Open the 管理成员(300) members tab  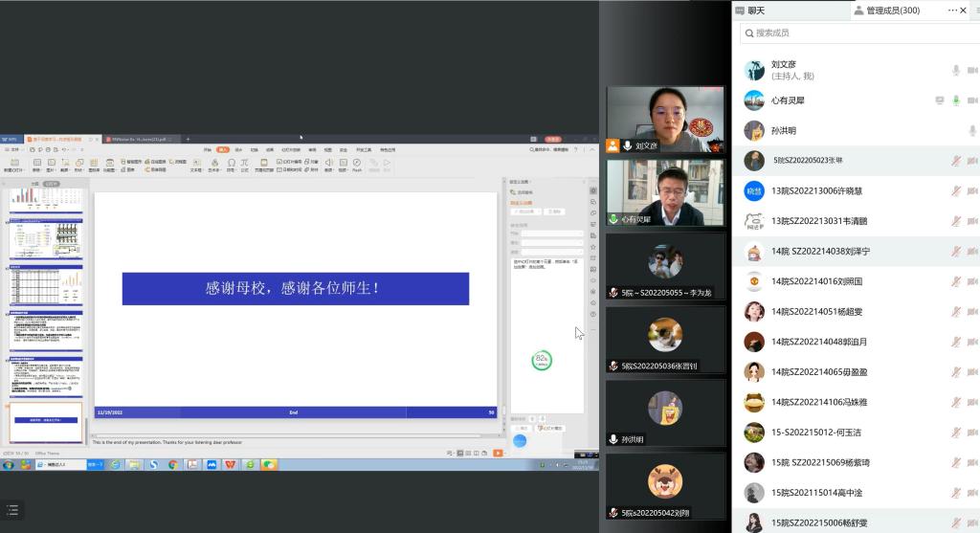(x=892, y=11)
